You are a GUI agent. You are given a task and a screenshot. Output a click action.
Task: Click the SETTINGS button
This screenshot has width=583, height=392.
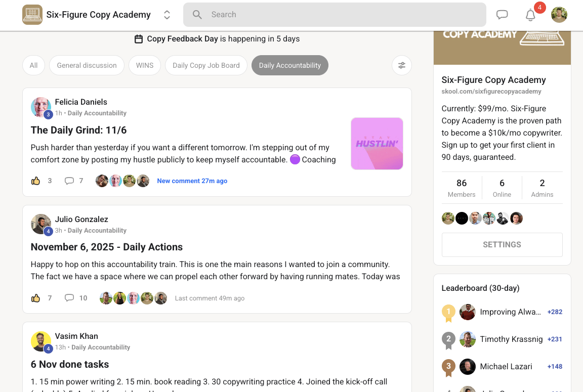point(502,244)
